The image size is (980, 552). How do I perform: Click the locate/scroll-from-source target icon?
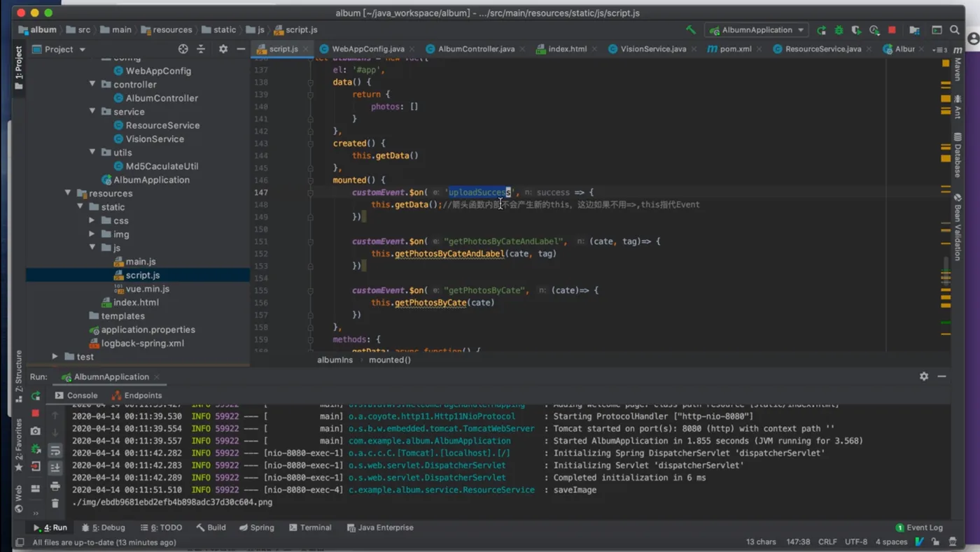(183, 49)
